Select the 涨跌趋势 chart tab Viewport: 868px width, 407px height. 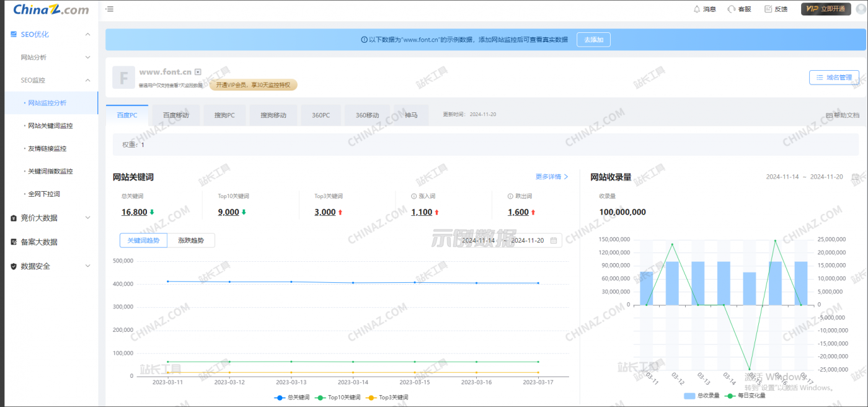191,241
